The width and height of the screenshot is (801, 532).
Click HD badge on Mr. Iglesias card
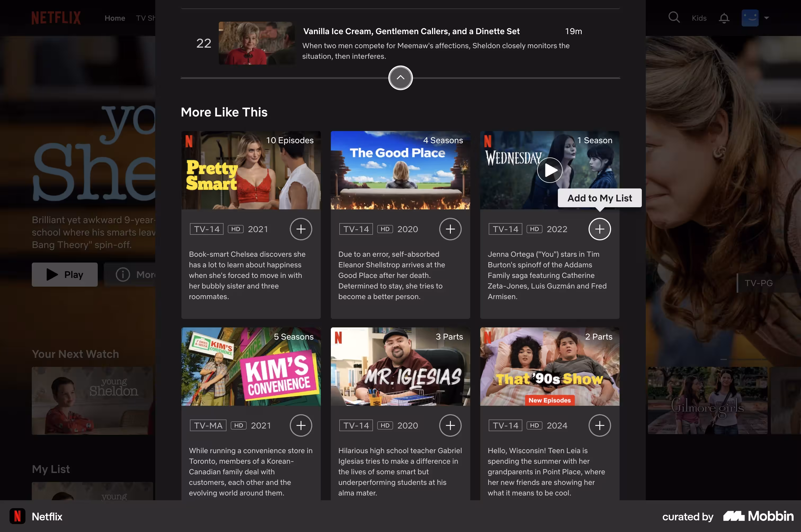coord(385,425)
